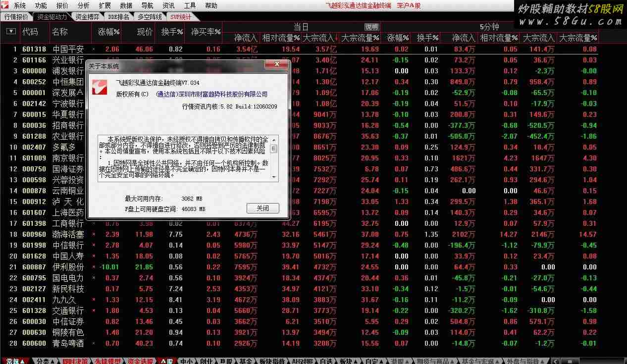Select the 伊利股份 stock row
The image size is (627, 364).
coord(299,267)
